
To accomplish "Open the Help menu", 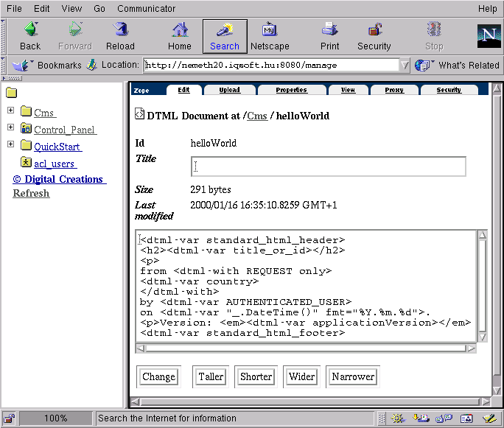I will (x=487, y=9).
